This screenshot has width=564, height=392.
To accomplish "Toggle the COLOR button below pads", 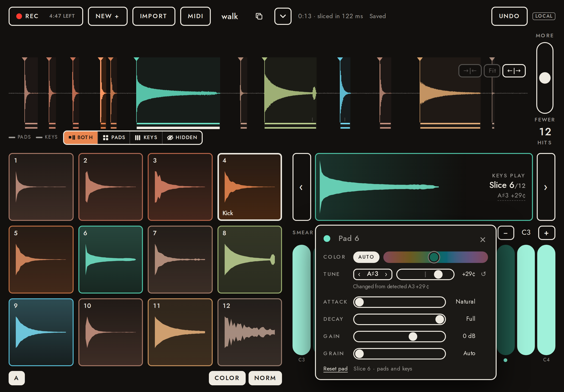I will pyautogui.click(x=227, y=378).
